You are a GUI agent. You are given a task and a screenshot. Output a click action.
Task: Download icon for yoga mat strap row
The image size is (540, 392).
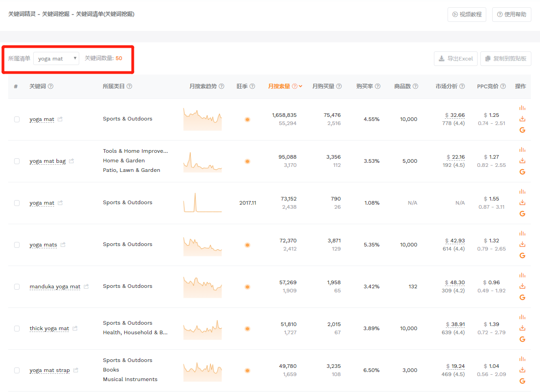tap(522, 370)
